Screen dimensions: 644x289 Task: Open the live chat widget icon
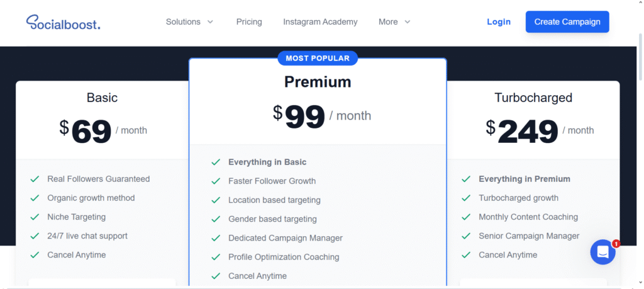coord(602,252)
